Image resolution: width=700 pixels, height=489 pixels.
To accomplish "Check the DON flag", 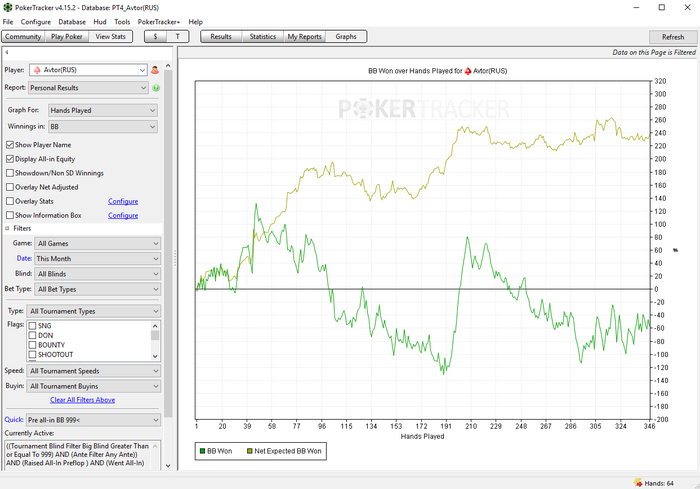I will click(x=32, y=335).
